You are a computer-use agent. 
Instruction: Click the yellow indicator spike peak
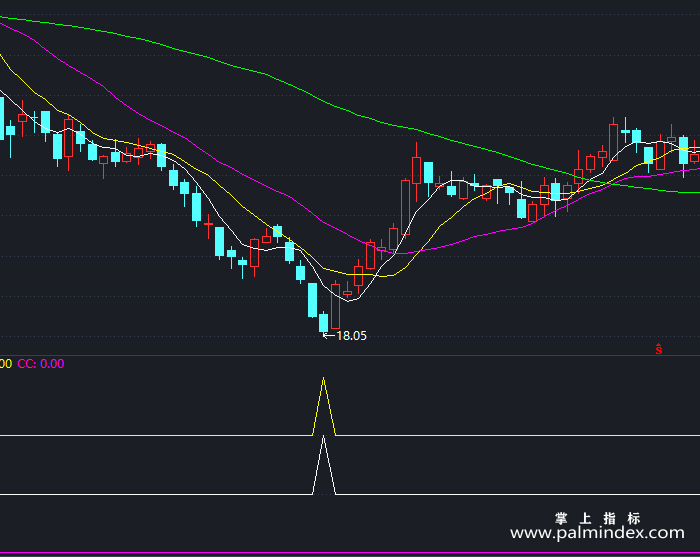tap(324, 379)
